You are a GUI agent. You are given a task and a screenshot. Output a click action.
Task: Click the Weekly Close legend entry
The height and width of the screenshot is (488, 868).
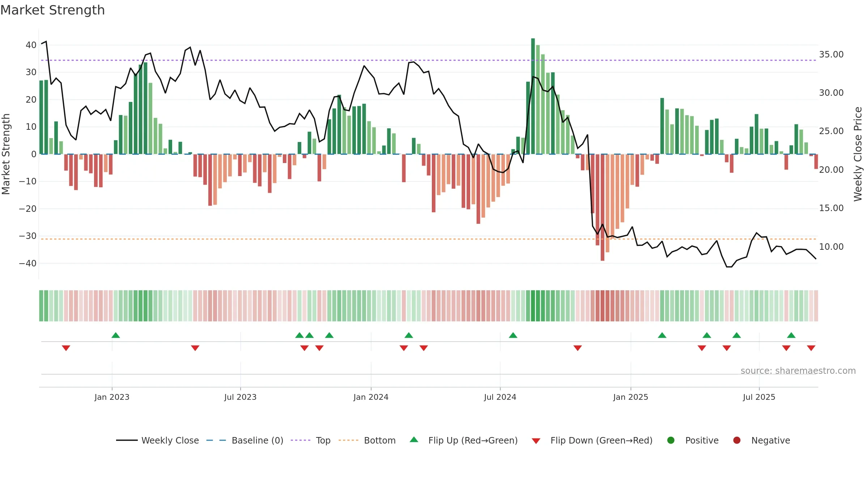(x=157, y=440)
